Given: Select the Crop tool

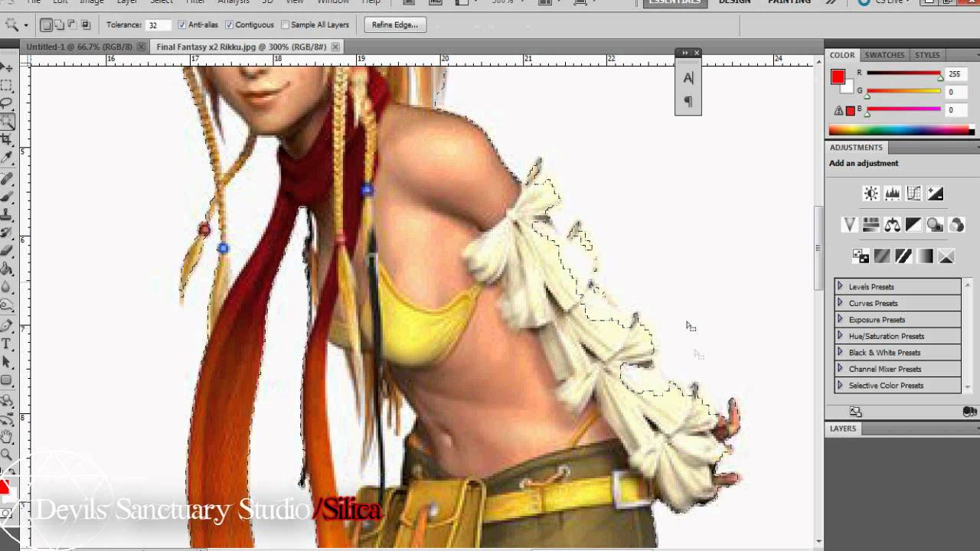Looking at the screenshot, I should (x=6, y=139).
